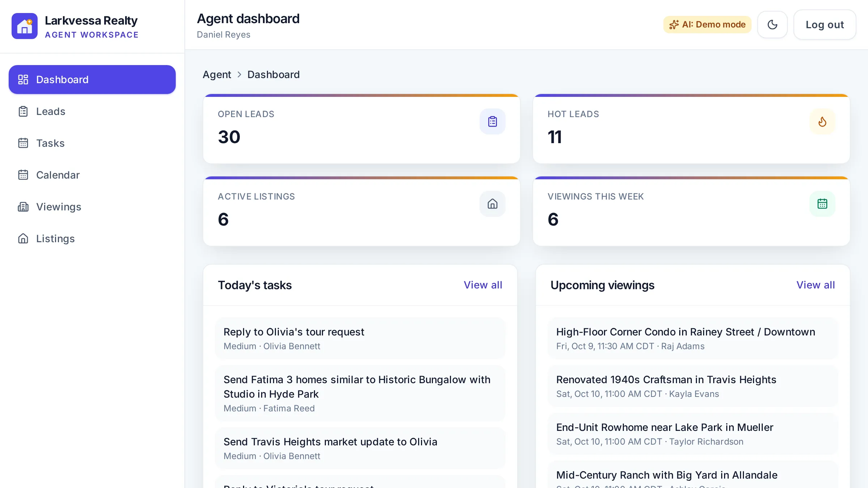Click the Open Leads count 30
Screen dimensions: 868x488
point(229,137)
